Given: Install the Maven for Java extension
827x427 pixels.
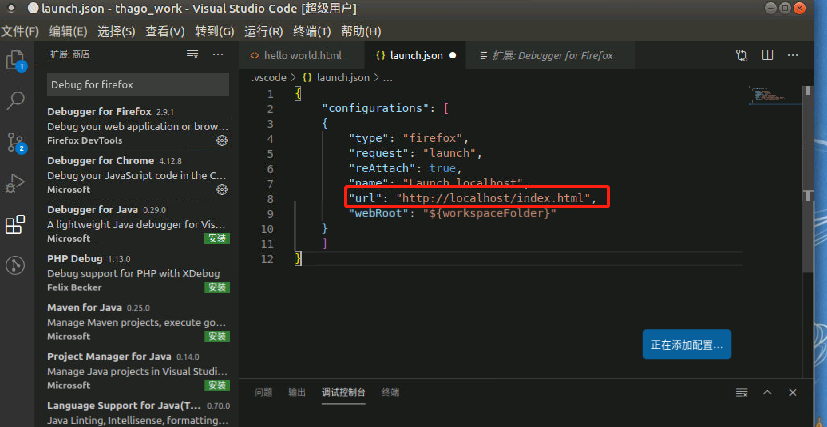Looking at the screenshot, I should click(217, 336).
